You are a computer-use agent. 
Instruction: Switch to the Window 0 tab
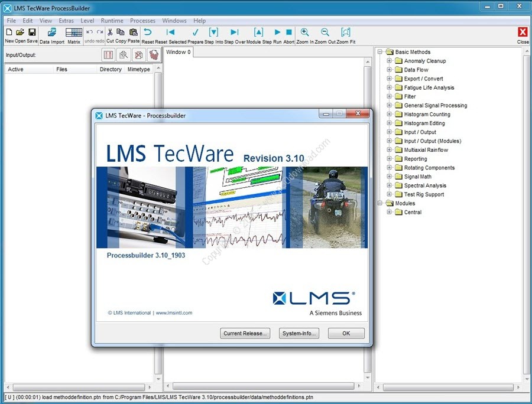click(179, 52)
